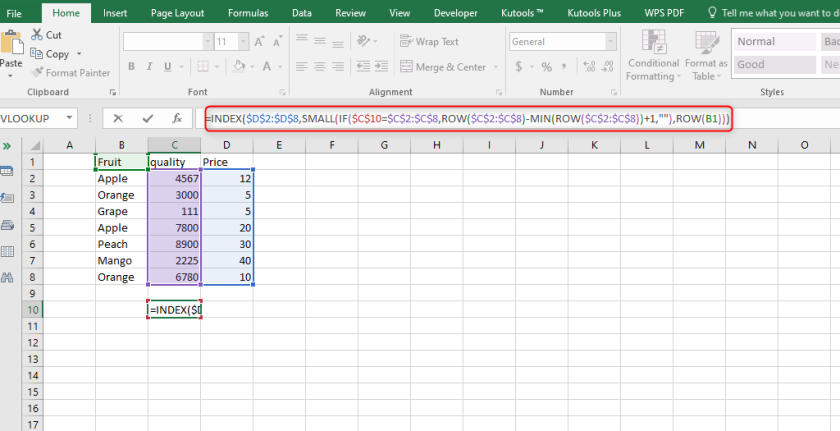Center text horizontally
The image size is (840, 431).
tap(320, 66)
